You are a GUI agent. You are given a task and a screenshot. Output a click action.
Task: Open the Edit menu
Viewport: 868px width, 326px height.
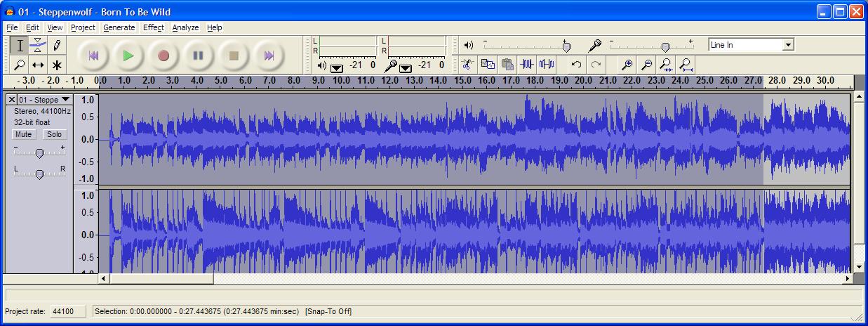[x=33, y=27]
